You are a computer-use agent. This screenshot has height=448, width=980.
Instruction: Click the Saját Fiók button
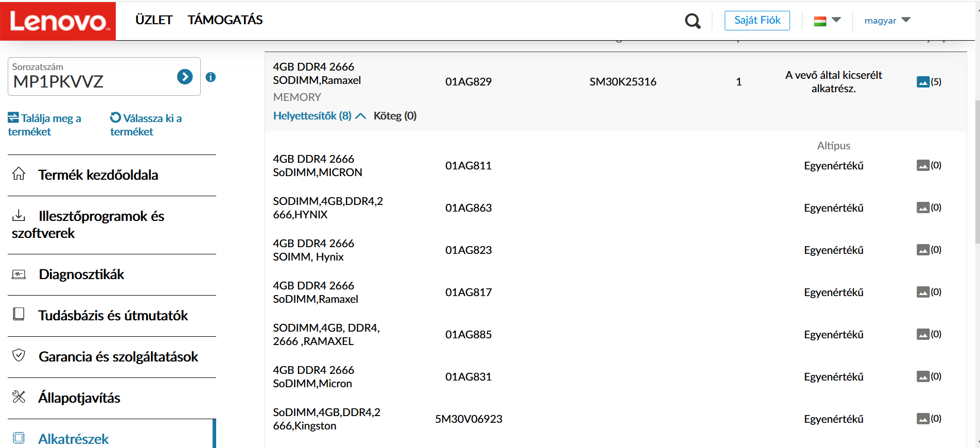(757, 21)
